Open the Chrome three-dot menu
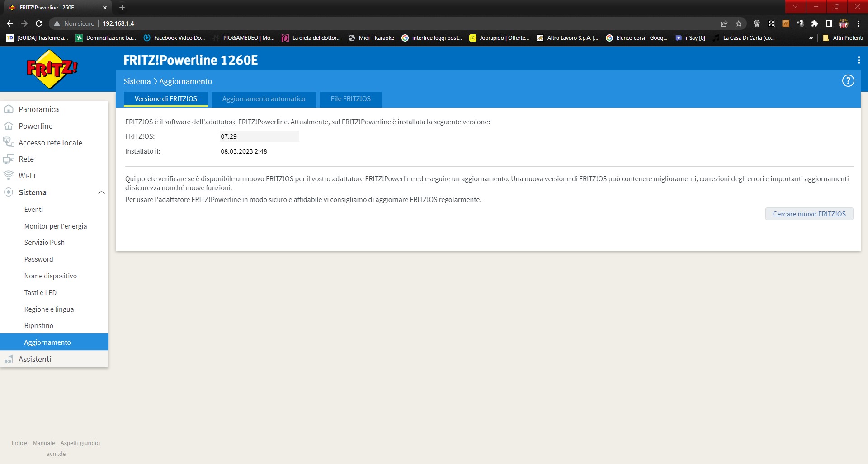The width and height of the screenshot is (868, 464). click(858, 23)
